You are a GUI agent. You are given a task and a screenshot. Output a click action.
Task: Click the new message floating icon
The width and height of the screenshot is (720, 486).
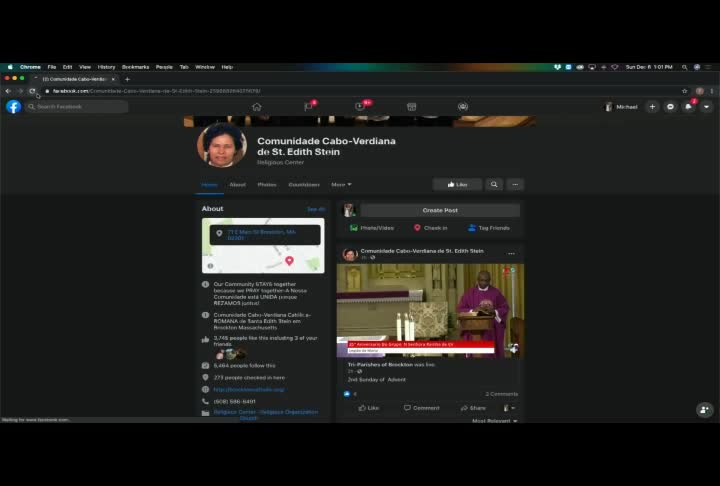pos(704,410)
